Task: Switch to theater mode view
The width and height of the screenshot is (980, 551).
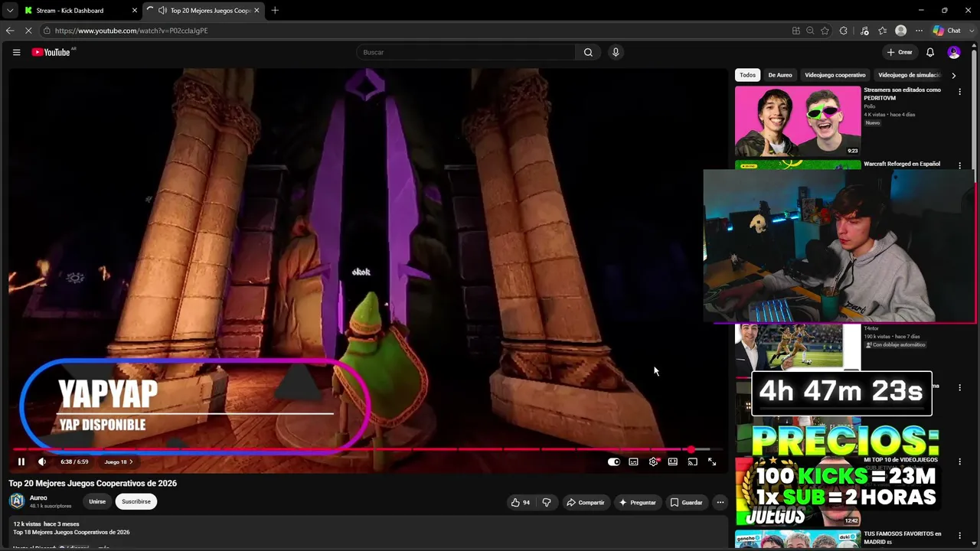Action: coord(672,461)
